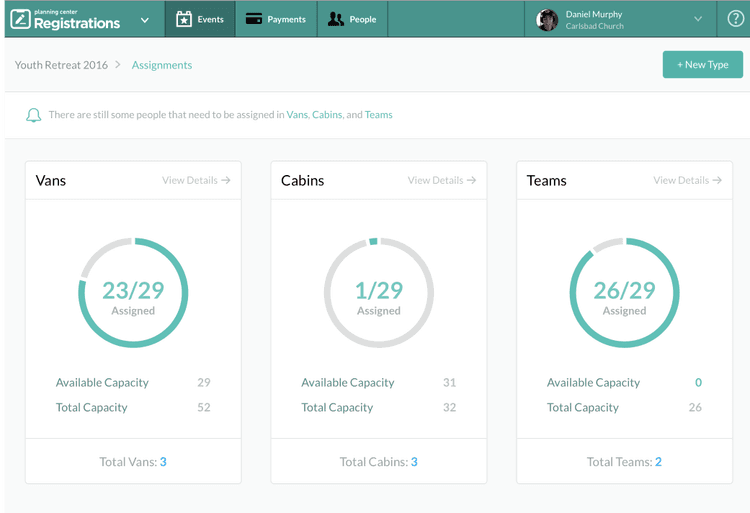Open the help question mark icon

click(736, 19)
